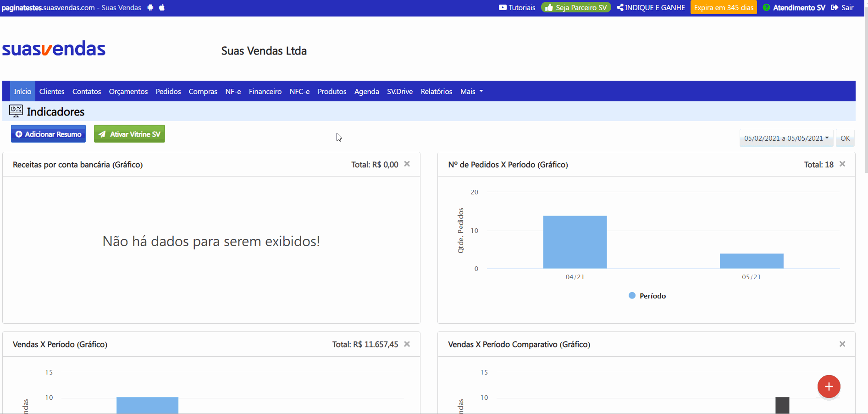Click Seja Parceiro SV green badge
This screenshot has height=414, width=868.
pos(576,7)
